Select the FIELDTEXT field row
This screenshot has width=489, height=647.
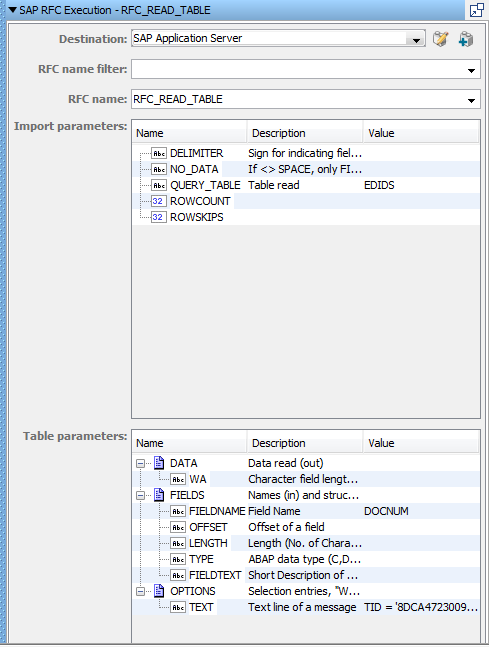[306, 576]
